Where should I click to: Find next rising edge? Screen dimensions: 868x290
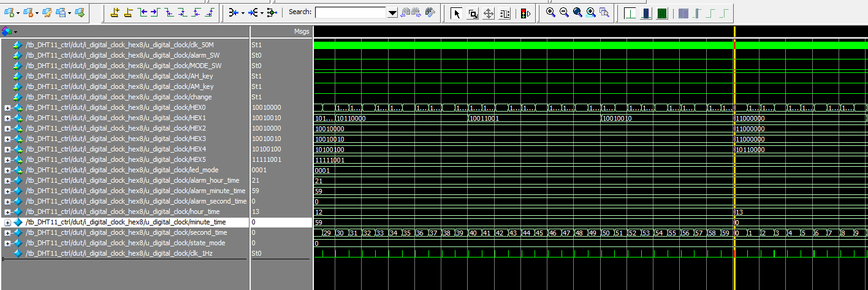209,12
